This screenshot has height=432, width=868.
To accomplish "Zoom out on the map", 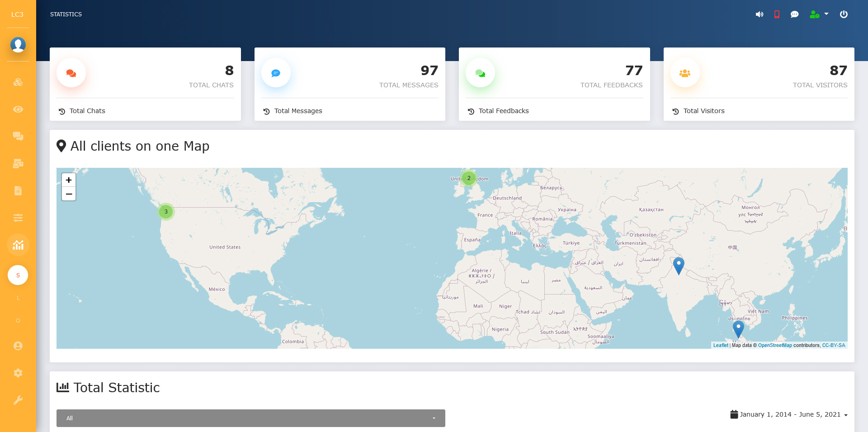I will point(69,194).
